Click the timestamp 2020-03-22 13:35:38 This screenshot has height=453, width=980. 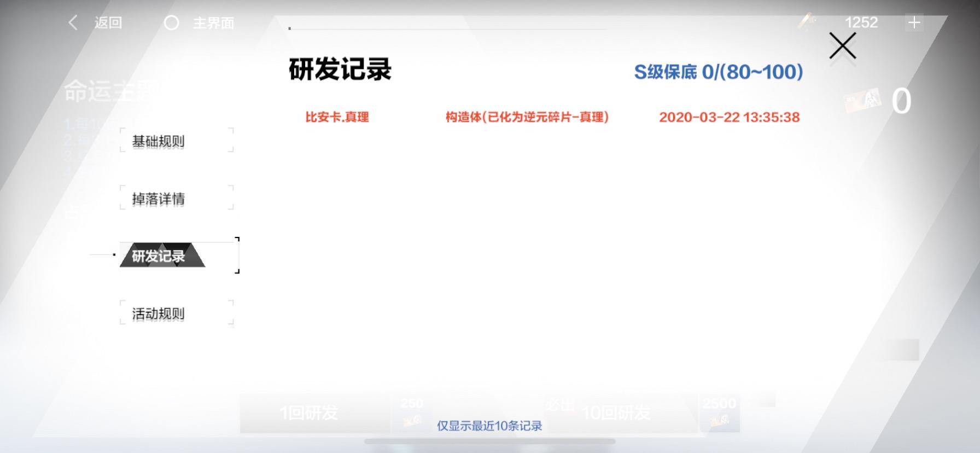pos(729,117)
